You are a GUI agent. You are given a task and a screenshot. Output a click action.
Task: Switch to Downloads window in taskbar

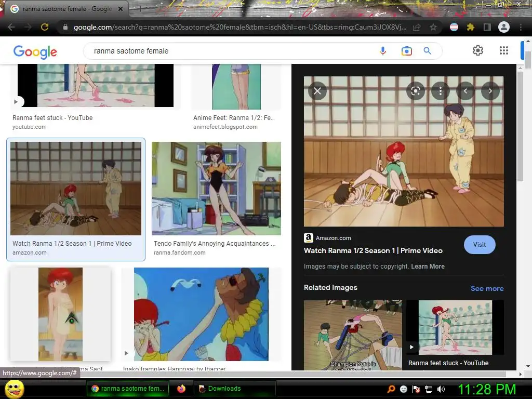click(x=235, y=389)
